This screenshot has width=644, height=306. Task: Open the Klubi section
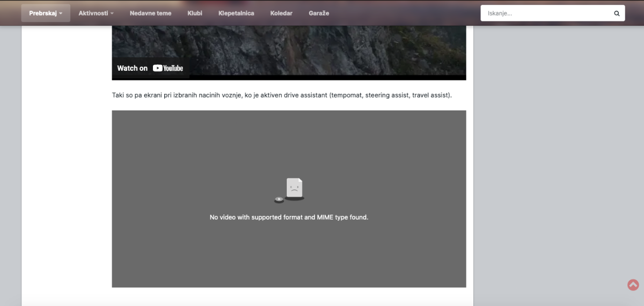point(195,13)
